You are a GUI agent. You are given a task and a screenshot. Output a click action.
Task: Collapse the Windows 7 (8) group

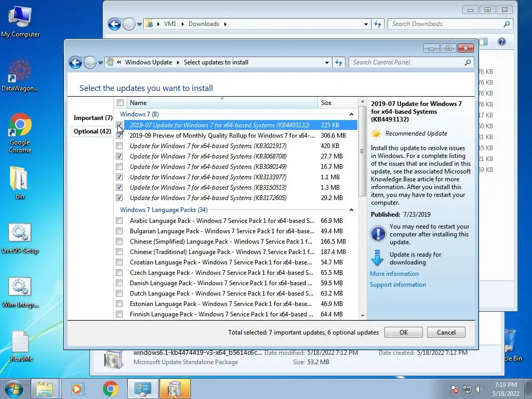pyautogui.click(x=351, y=114)
